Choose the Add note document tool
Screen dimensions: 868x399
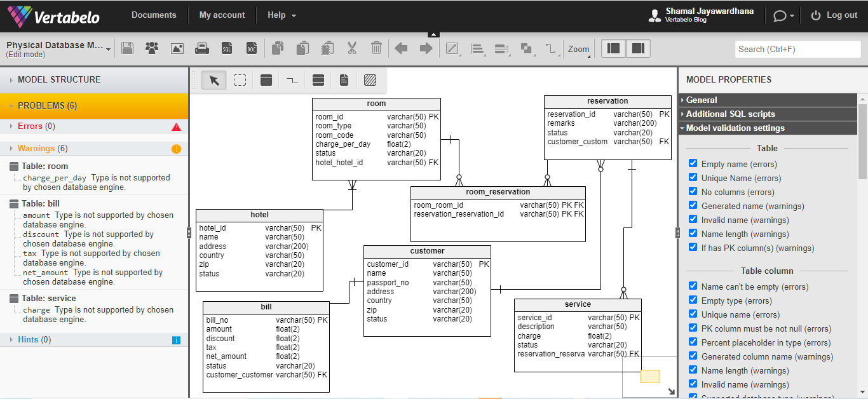pyautogui.click(x=344, y=80)
